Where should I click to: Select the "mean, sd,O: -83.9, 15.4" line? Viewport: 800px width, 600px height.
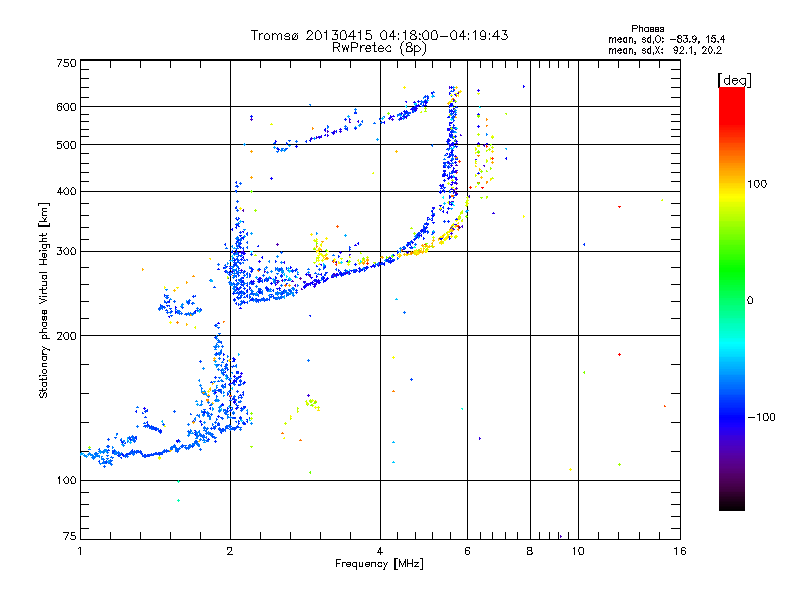pos(666,39)
